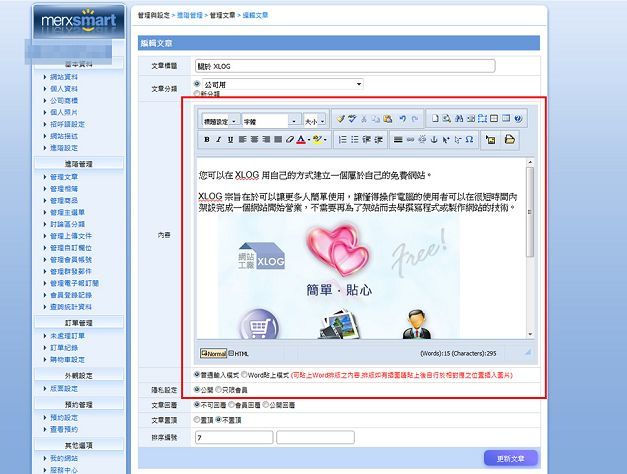Open the font color picker (red A)
The width and height of the screenshot is (627, 474).
[301, 139]
